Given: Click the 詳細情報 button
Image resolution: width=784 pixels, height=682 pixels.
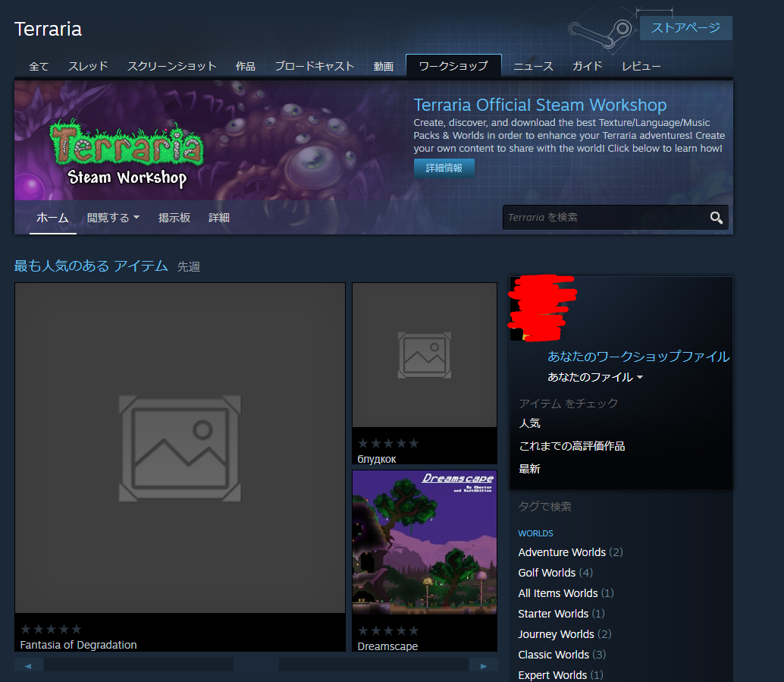Looking at the screenshot, I should 444,168.
